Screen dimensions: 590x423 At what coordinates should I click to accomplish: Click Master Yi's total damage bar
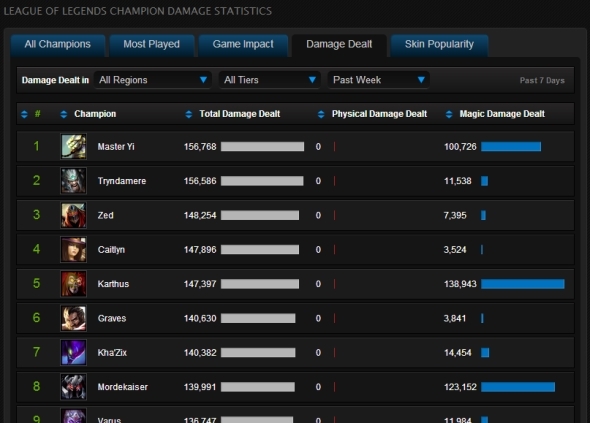[x=262, y=146]
